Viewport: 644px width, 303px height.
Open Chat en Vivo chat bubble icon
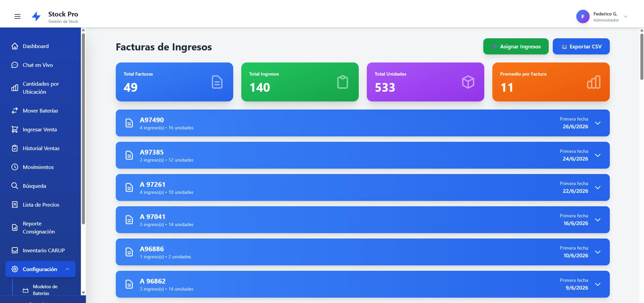pos(15,65)
